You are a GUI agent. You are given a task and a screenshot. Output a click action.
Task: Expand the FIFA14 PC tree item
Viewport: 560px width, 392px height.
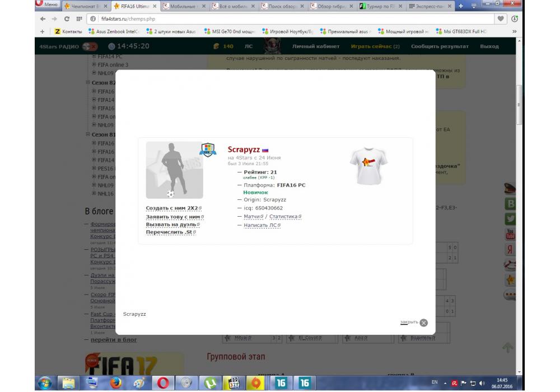pyautogui.click(x=94, y=56)
